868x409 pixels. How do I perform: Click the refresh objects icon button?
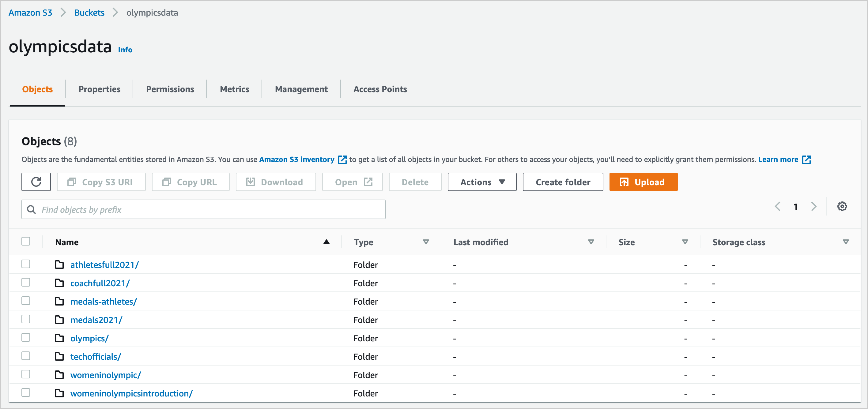36,182
